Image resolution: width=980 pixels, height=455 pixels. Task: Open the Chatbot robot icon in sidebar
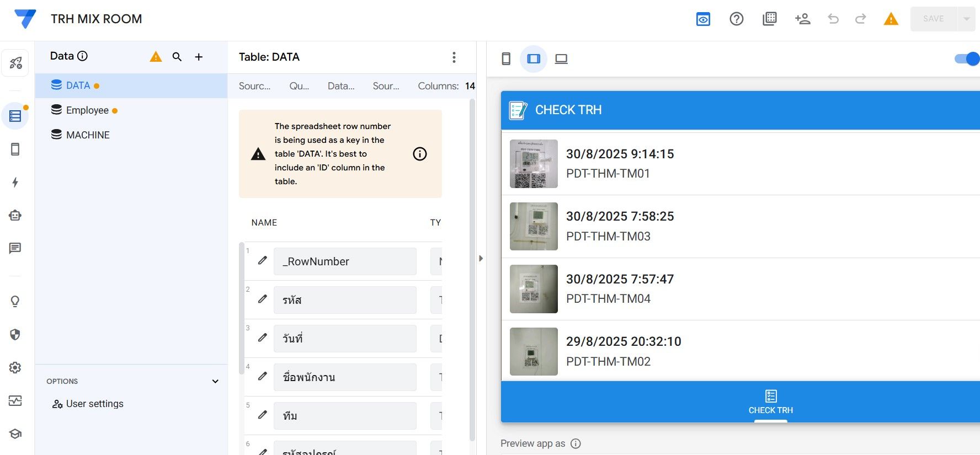pos(15,216)
